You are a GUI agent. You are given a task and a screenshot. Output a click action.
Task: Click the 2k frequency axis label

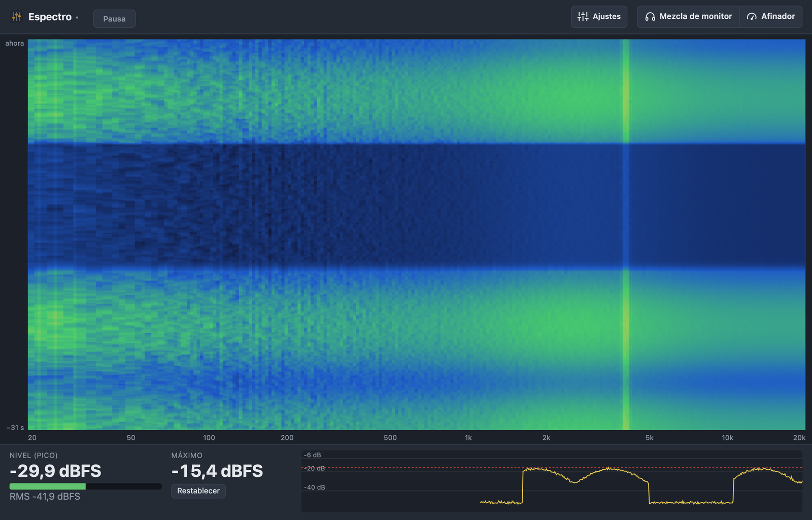546,438
